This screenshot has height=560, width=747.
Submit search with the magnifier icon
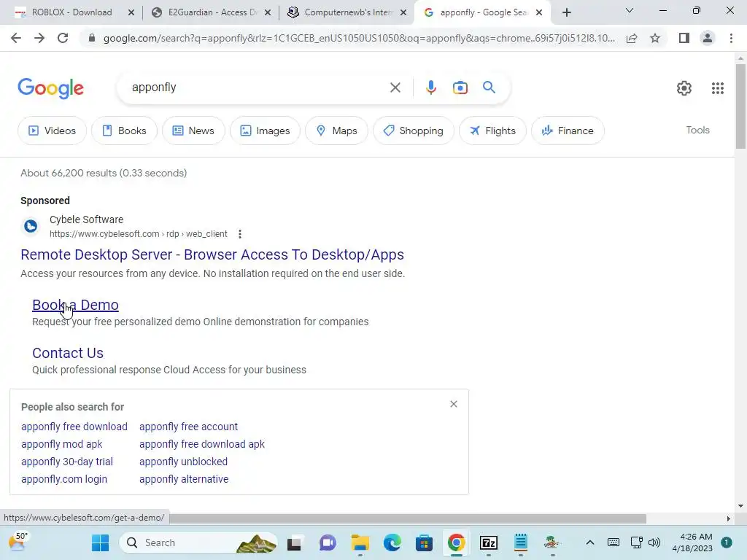coord(489,87)
